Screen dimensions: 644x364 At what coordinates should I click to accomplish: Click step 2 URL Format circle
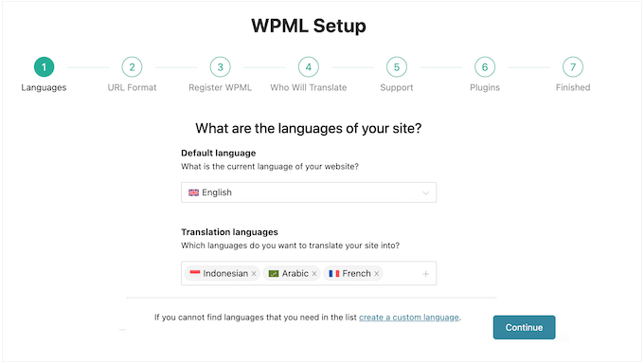tap(132, 67)
